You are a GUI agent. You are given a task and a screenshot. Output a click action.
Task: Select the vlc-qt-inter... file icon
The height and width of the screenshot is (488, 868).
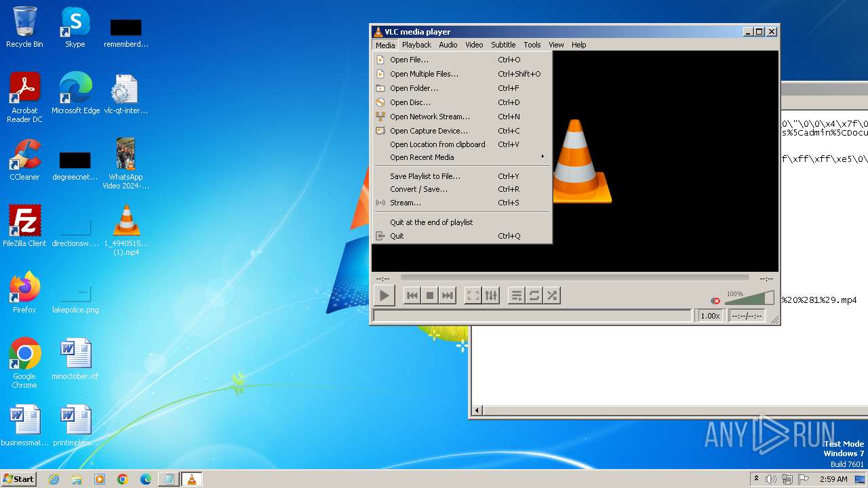coord(125,94)
